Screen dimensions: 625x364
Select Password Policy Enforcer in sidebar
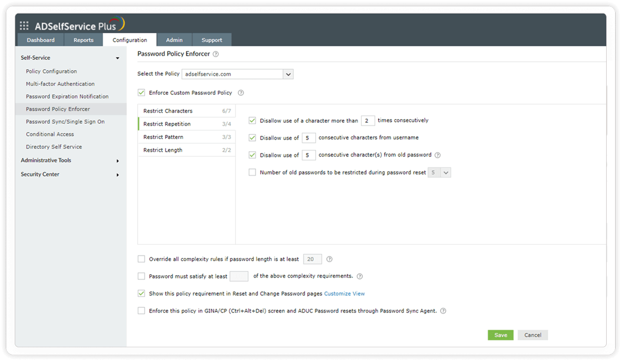click(71, 109)
